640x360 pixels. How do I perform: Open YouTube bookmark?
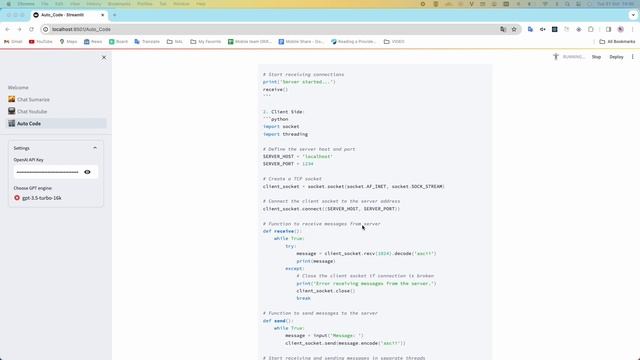41,42
